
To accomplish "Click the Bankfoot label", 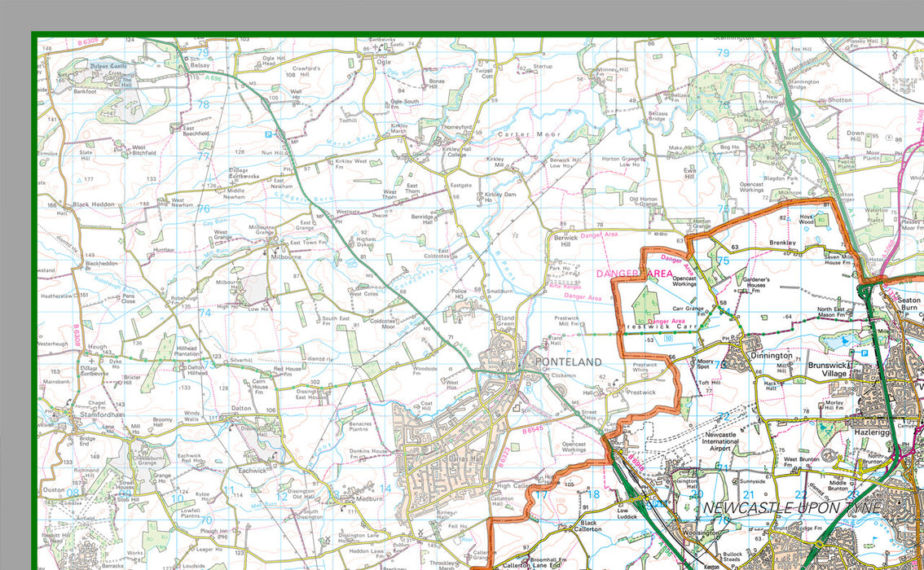I will click(85, 92).
